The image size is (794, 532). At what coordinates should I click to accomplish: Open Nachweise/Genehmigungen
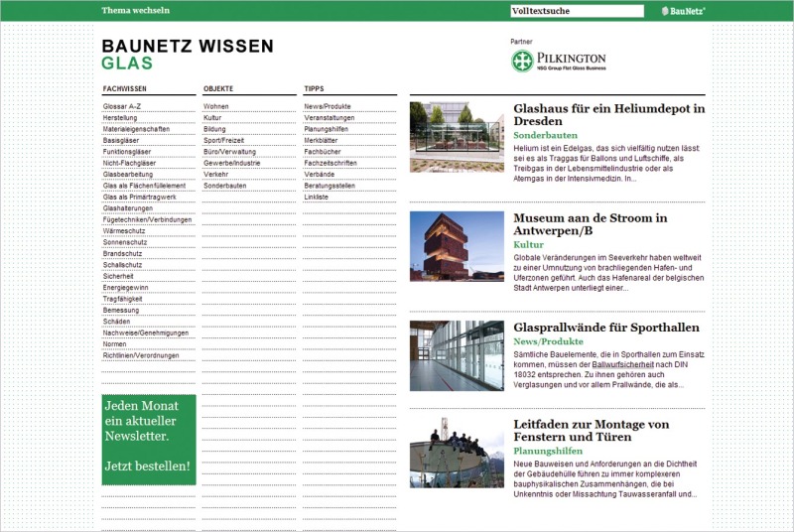145,333
